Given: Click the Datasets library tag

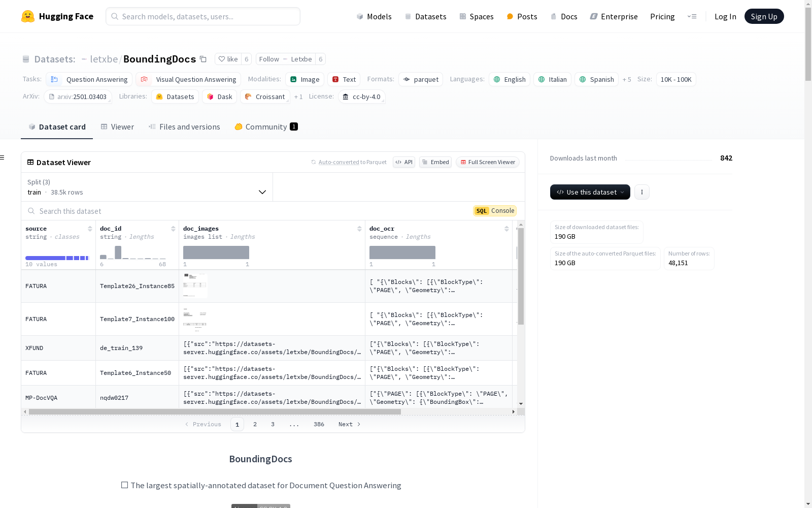Looking at the screenshot, I should (x=175, y=97).
